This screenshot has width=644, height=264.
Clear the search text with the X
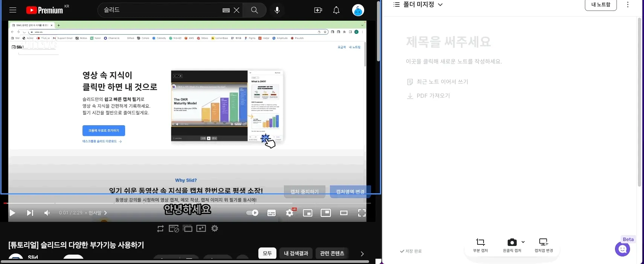click(237, 10)
